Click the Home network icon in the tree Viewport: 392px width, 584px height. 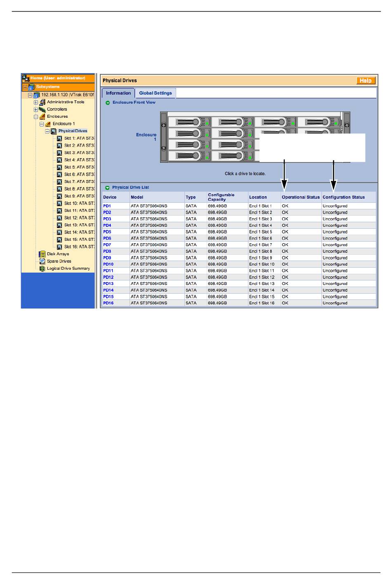[x=26, y=78]
